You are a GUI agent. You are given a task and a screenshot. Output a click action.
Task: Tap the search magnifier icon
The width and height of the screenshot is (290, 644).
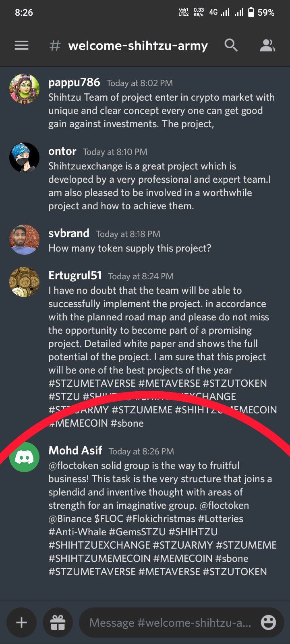click(x=231, y=45)
